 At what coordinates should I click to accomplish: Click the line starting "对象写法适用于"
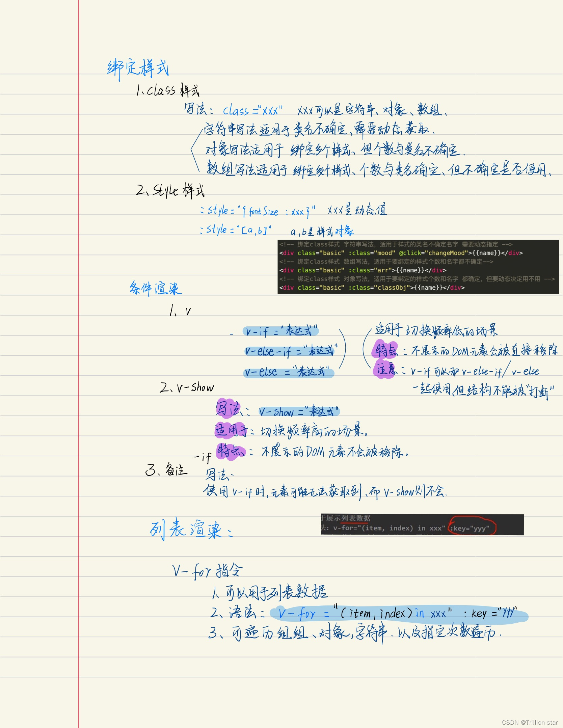335,150
